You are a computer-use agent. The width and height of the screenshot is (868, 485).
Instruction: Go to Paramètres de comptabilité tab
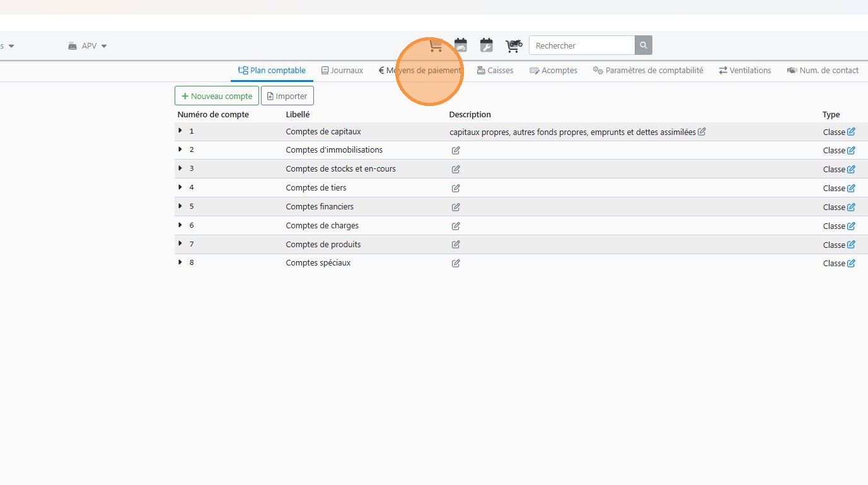click(x=648, y=71)
